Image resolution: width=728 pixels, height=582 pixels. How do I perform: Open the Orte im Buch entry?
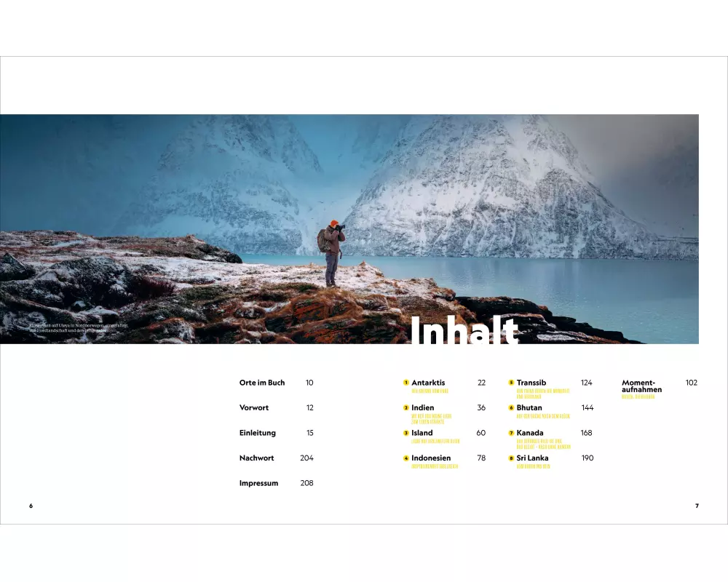(262, 383)
